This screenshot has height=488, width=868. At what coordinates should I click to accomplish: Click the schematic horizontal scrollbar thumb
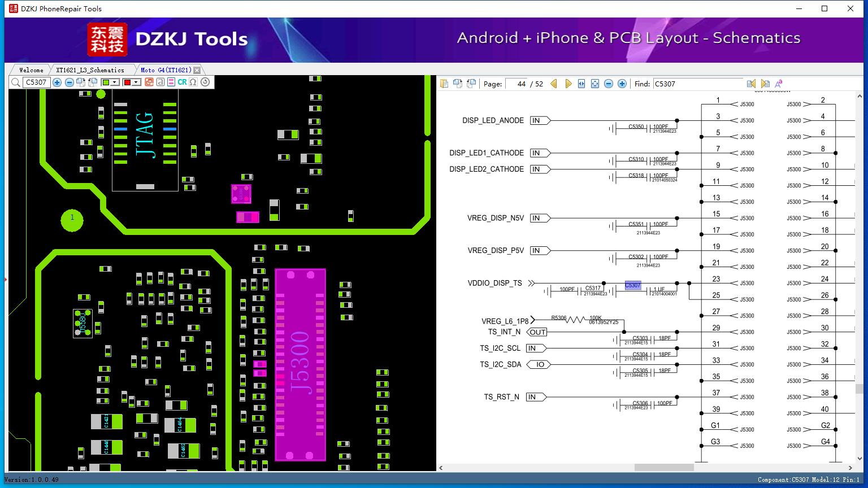click(x=664, y=468)
